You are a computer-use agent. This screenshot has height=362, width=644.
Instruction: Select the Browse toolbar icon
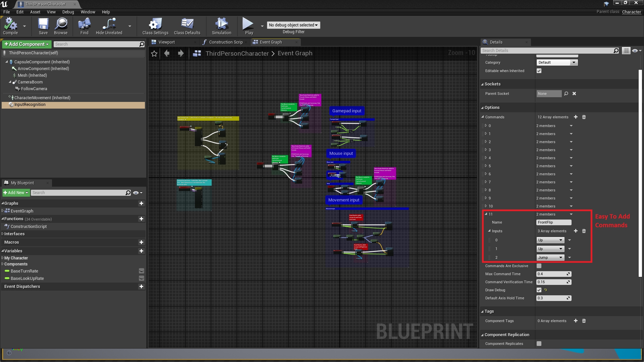pyautogui.click(x=61, y=26)
